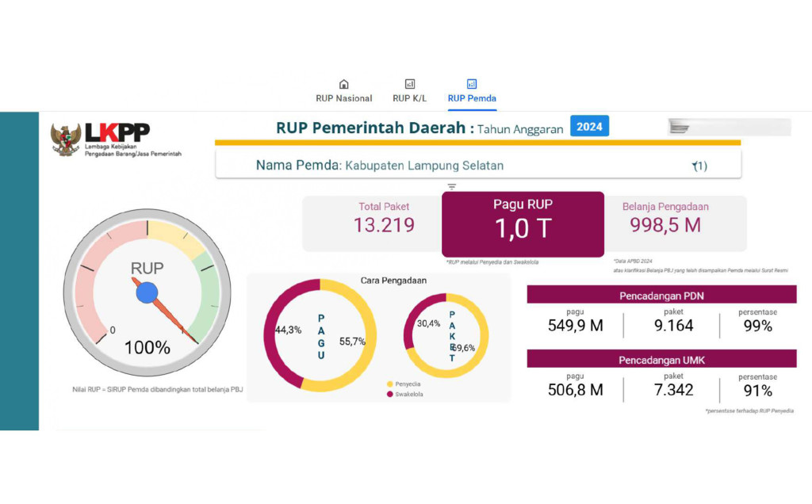Click the chart icon above RUP Pemda
Viewport: 812px width, 504px height.
tap(472, 84)
